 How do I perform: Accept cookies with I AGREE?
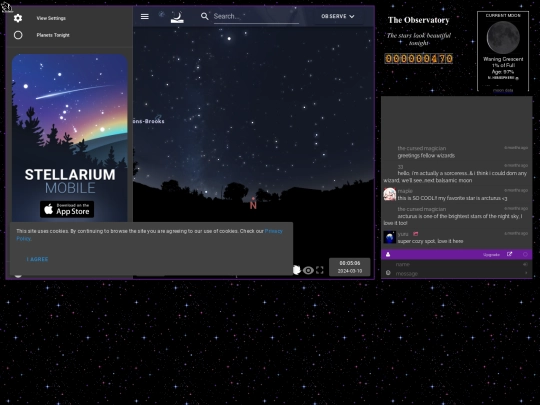click(37, 259)
